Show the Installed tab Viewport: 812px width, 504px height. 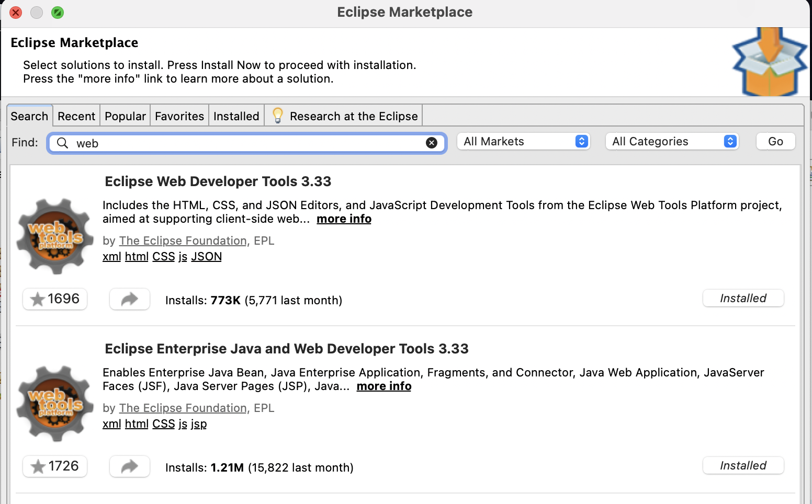coord(236,116)
